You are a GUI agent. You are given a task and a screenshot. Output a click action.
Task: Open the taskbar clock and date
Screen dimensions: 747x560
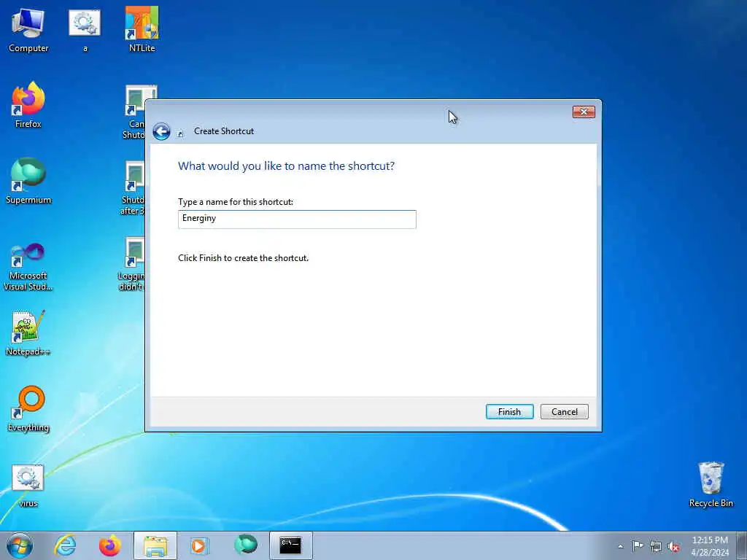tap(710, 546)
